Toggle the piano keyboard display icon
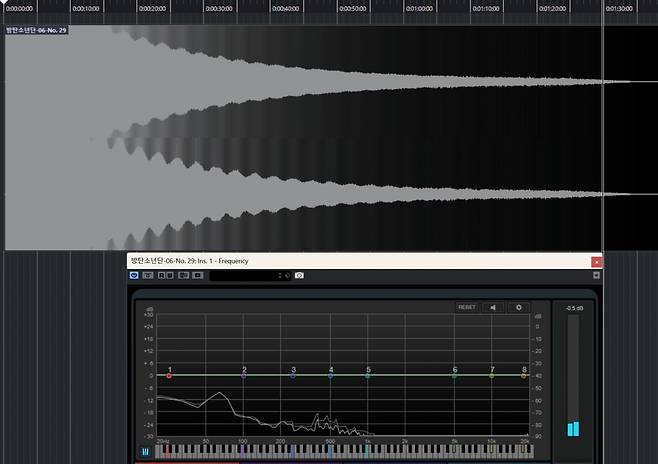Viewport: 658px width, 464px height. [145, 451]
